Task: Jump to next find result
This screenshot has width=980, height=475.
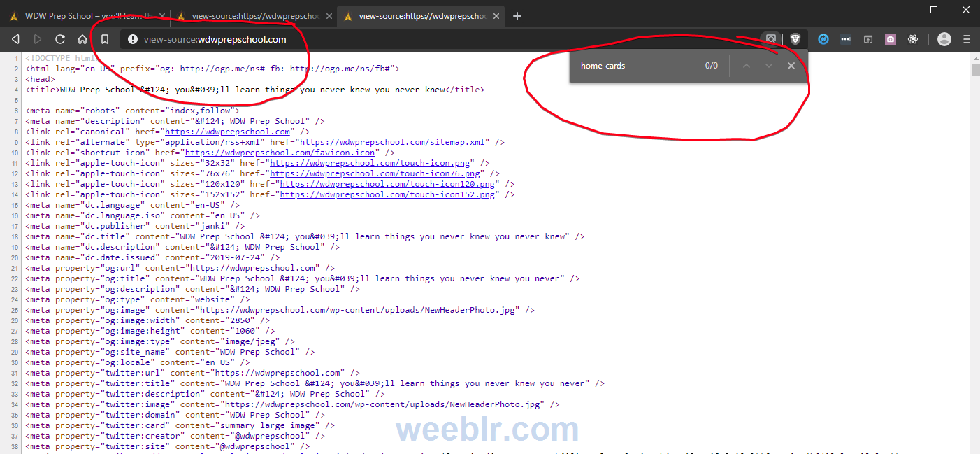Action: 769,66
